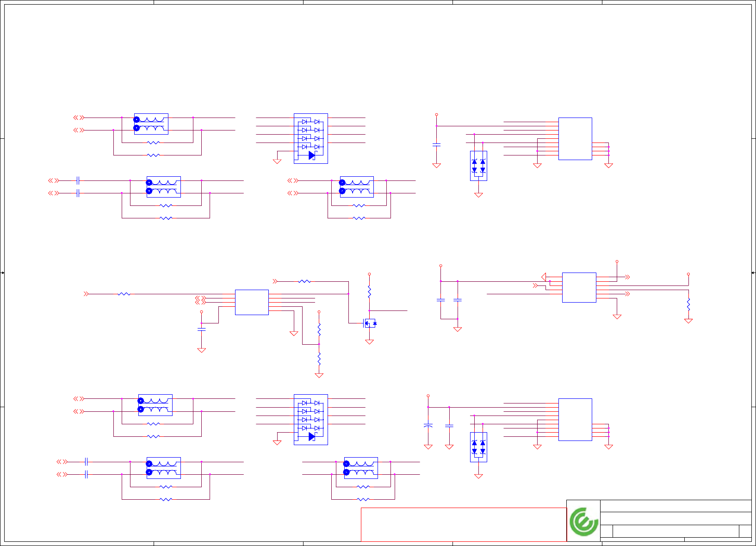
Task: Click the ground symbol under the MOSFET
Action: point(369,341)
